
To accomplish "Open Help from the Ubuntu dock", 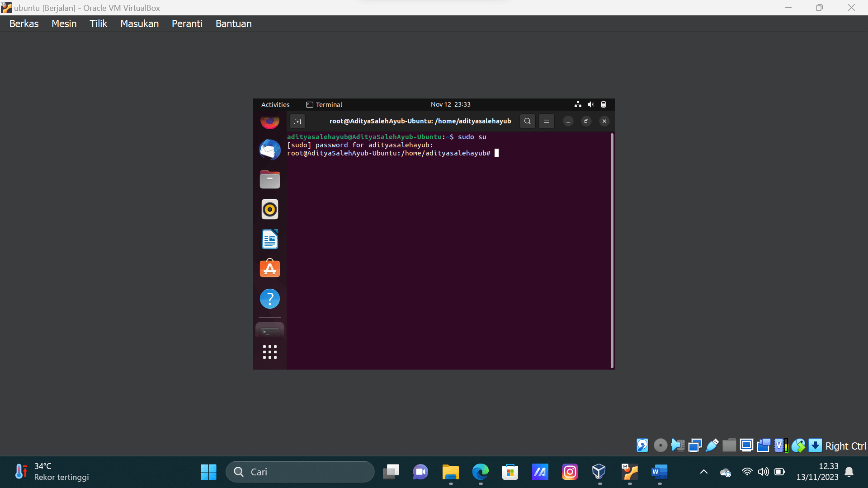I will (270, 299).
